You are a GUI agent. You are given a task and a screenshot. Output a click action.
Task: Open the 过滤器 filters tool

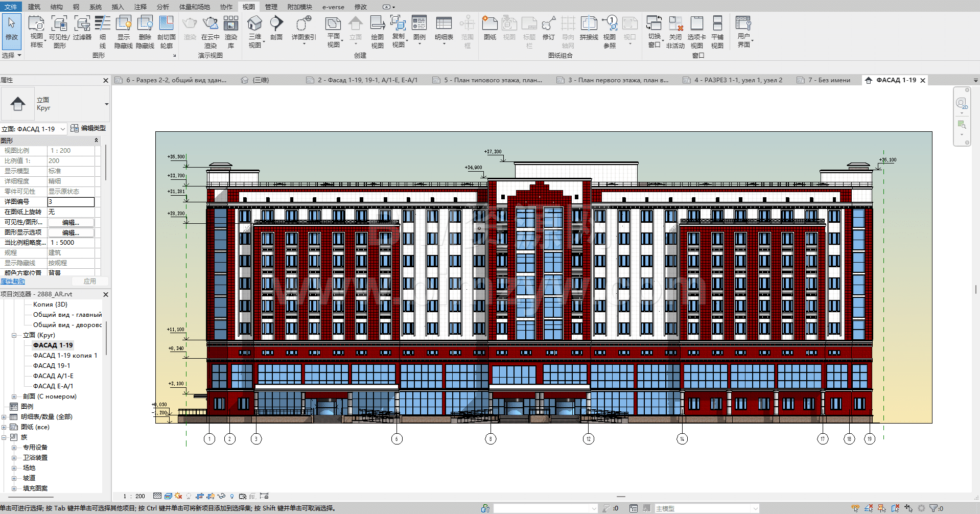[82, 28]
